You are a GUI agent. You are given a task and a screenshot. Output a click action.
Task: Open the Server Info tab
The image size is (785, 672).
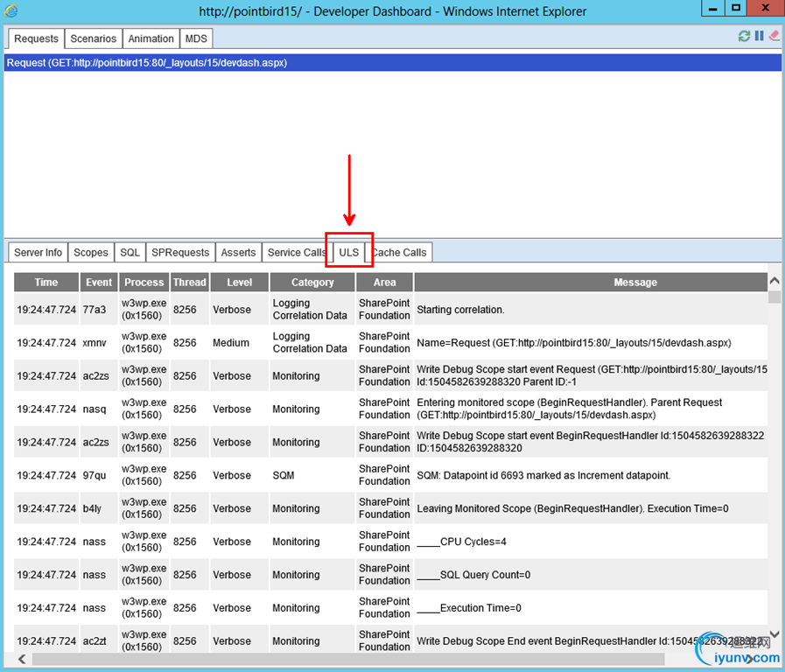coord(38,252)
